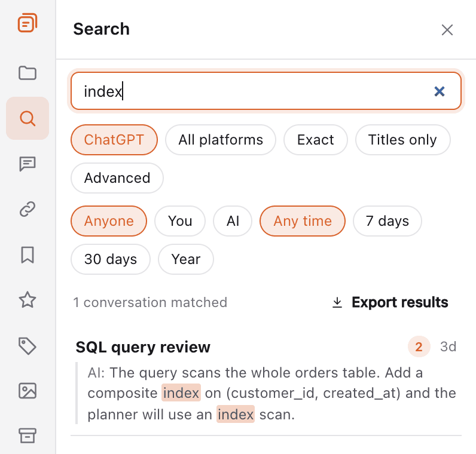Open the Bookmarks sidebar icon
476x454 pixels.
[x=28, y=254]
